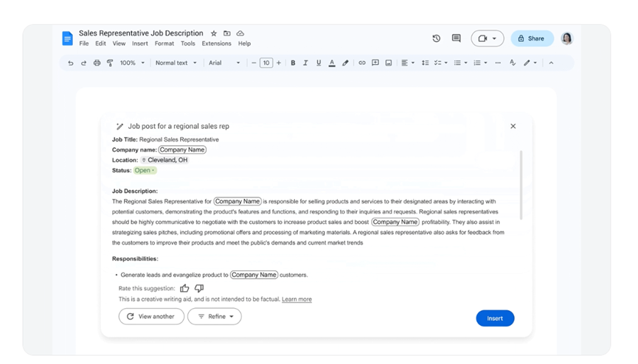Viewport: 638px width, 364px height.
Task: Open the 100% zoom dropdown
Action: tap(132, 63)
